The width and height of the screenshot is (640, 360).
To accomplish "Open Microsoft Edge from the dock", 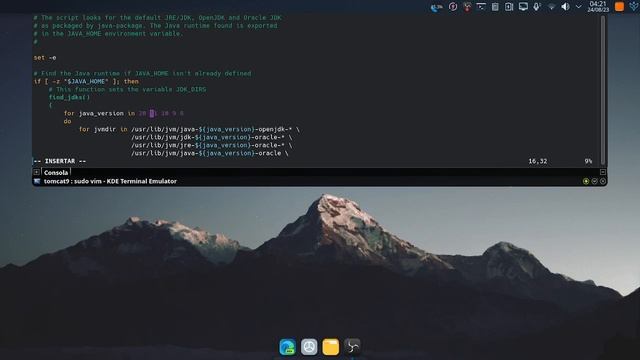I will pos(287,347).
